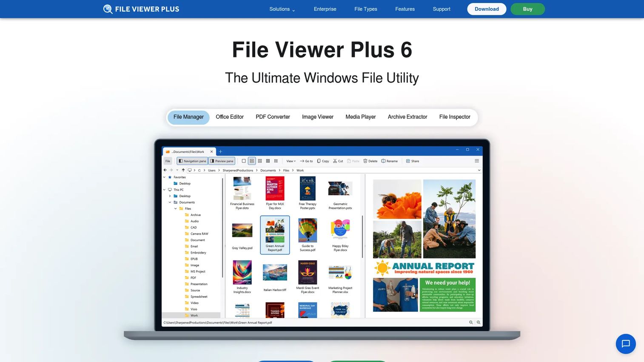Select the Guide to Success.pdf file
The height and width of the screenshot is (362, 644).
click(x=308, y=235)
